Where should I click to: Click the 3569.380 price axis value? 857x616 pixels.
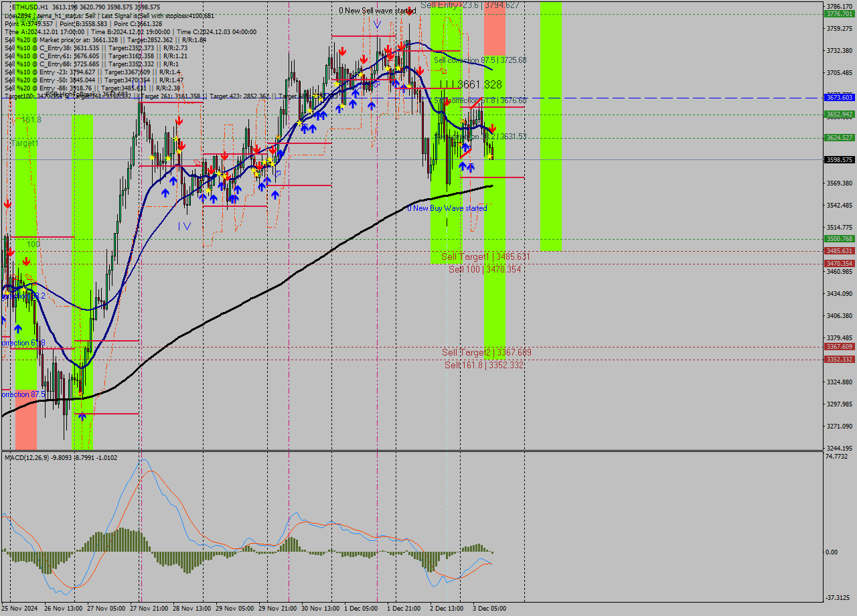click(839, 183)
